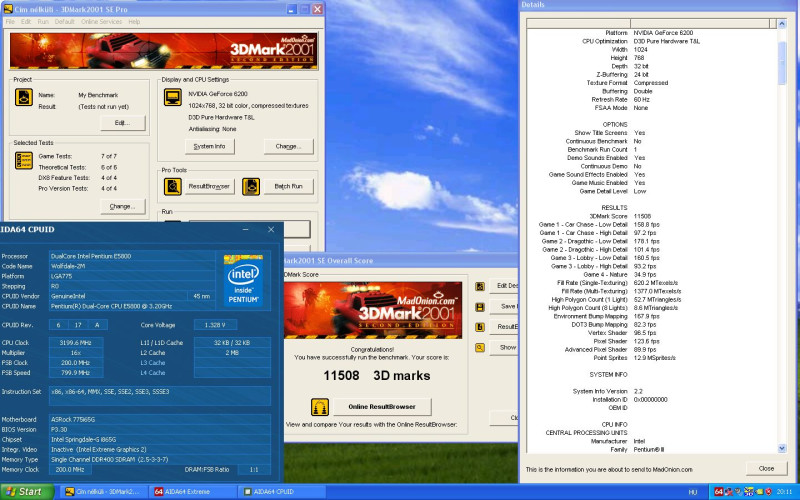Click the green safely remove hardware tray icon
The width and height of the screenshot is (800, 500).
pyautogui.click(x=759, y=491)
